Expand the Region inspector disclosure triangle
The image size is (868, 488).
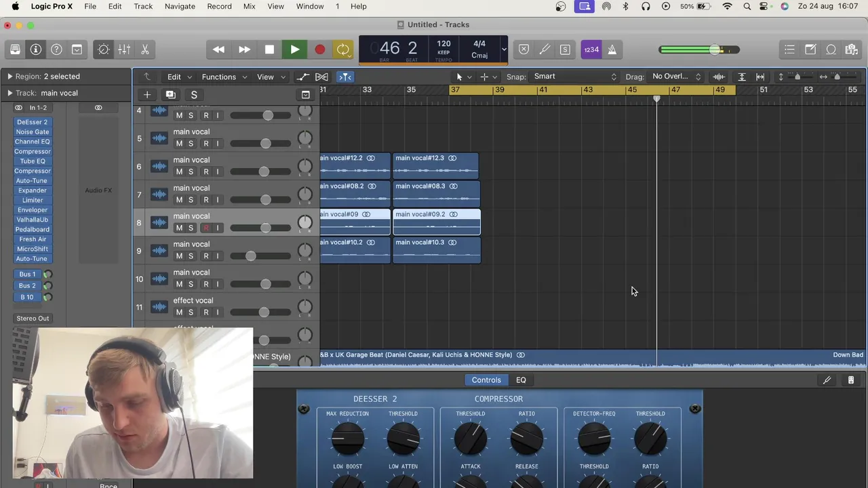pyautogui.click(x=9, y=77)
